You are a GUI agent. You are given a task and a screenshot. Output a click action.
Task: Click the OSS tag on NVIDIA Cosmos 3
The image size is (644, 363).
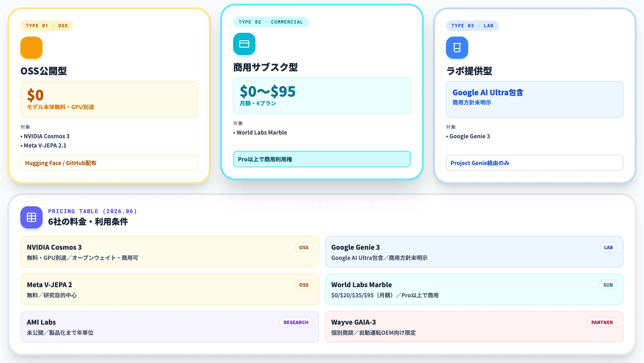(304, 247)
